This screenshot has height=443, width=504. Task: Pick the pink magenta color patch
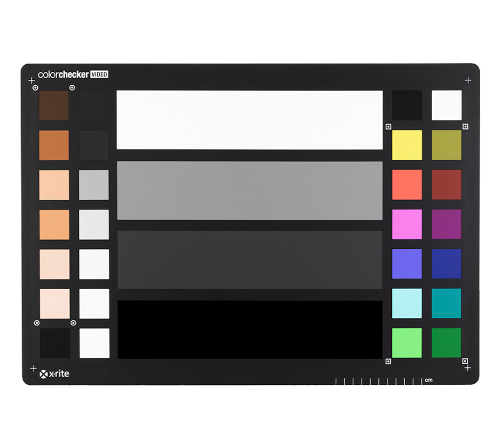pos(407,224)
